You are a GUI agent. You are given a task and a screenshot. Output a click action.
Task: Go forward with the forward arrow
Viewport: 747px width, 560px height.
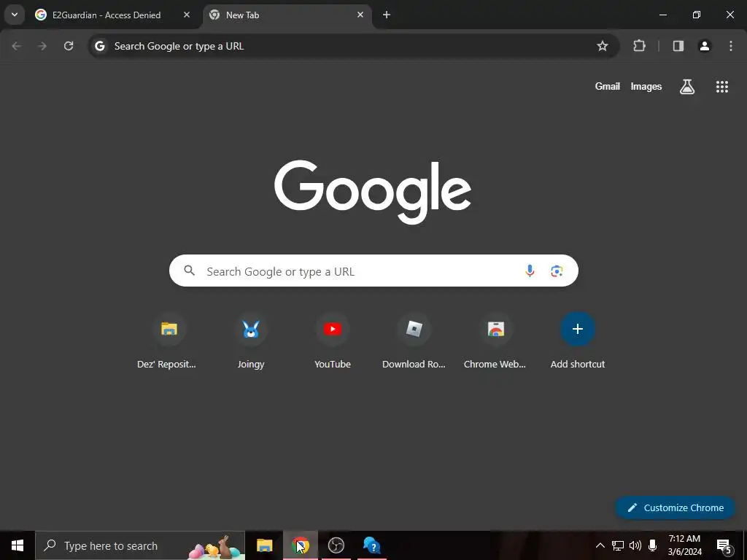42,46
